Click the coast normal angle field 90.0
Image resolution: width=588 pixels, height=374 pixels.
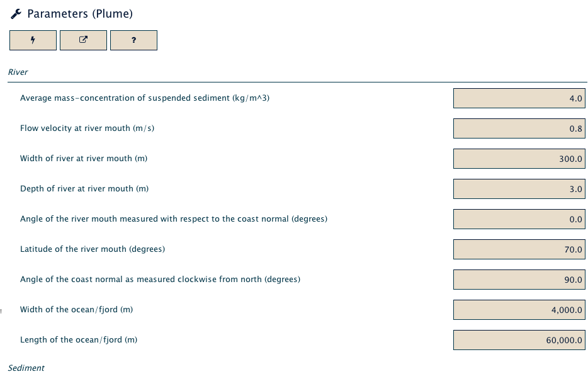(519, 280)
